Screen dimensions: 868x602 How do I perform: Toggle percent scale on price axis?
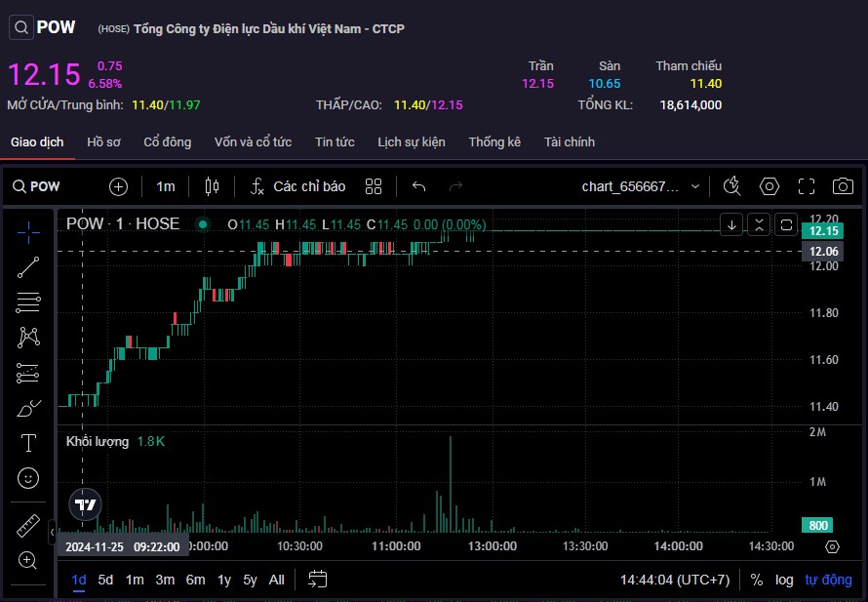pos(757,580)
